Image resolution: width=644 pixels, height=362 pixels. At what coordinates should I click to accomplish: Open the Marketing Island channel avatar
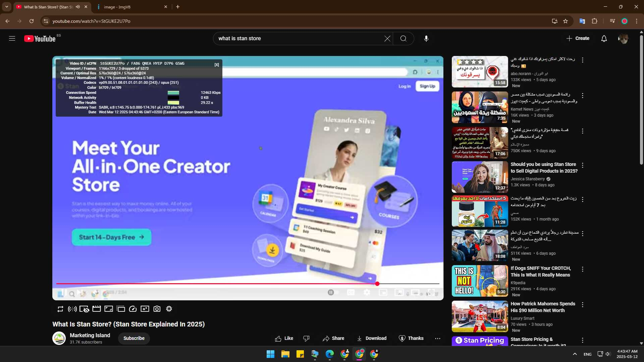[x=59, y=338]
